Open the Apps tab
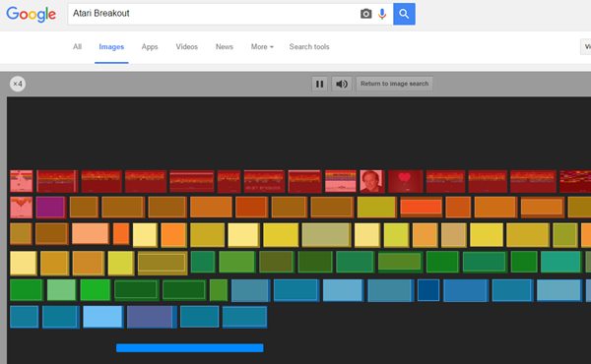The image size is (591, 364). (x=150, y=46)
